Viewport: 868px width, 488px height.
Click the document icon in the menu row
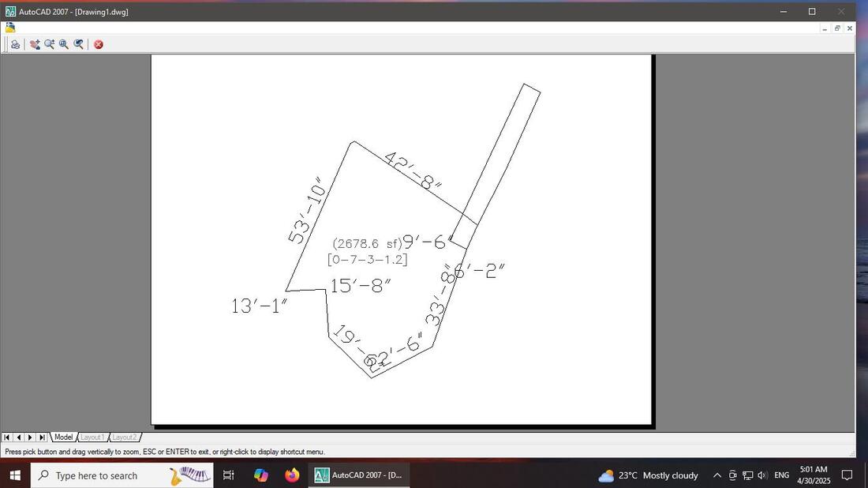(x=10, y=28)
